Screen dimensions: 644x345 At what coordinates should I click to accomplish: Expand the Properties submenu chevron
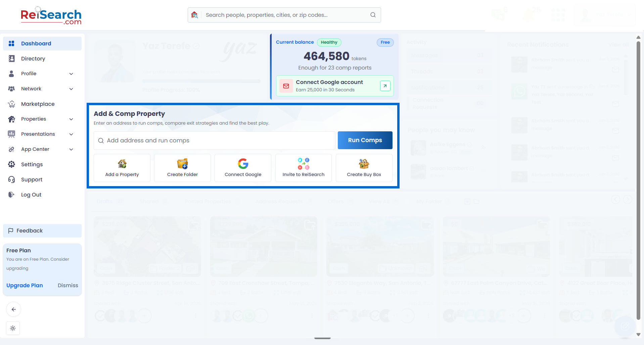tap(71, 119)
